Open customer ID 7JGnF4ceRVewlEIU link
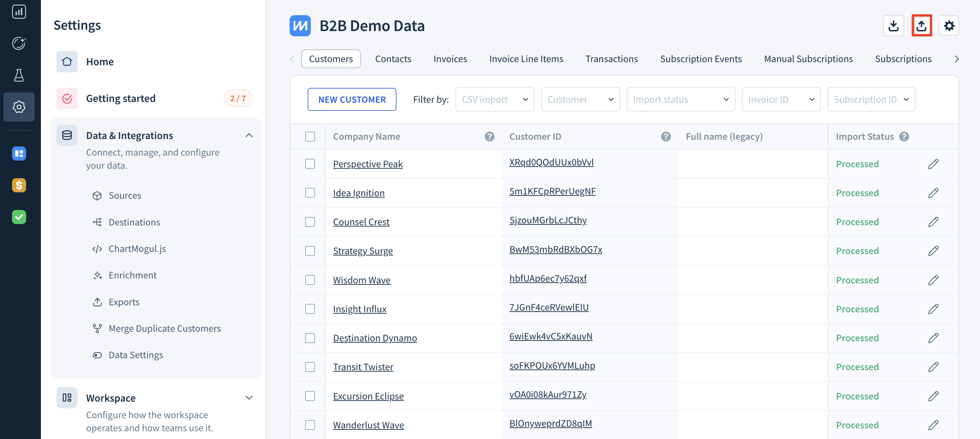The width and height of the screenshot is (980, 439). click(549, 307)
